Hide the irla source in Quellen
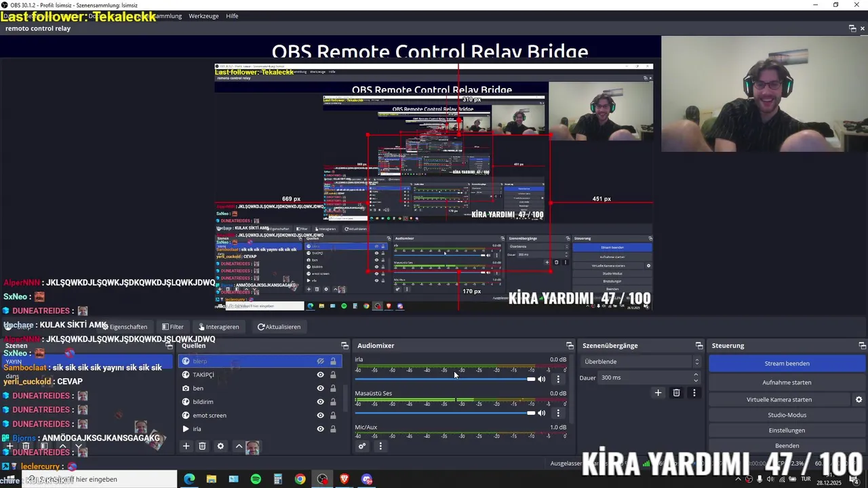 tap(320, 429)
